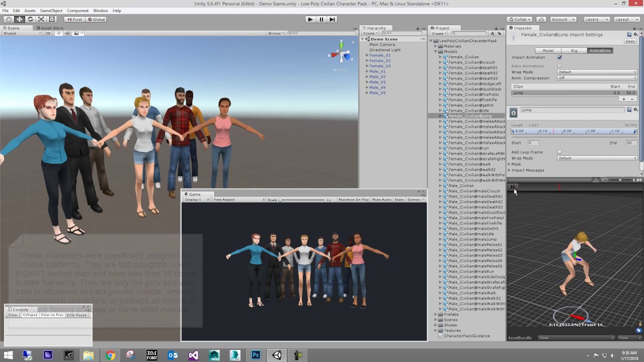Toggle Maximize On Play in Game view
This screenshot has height=362, width=644.
(354, 200)
